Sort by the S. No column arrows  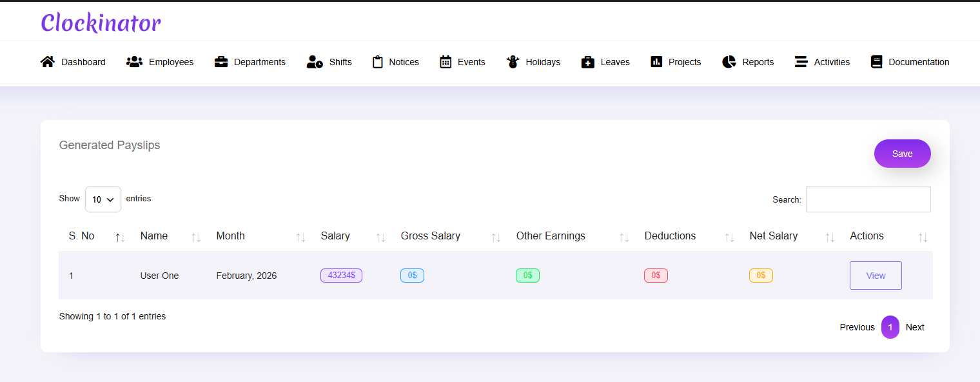(120, 237)
